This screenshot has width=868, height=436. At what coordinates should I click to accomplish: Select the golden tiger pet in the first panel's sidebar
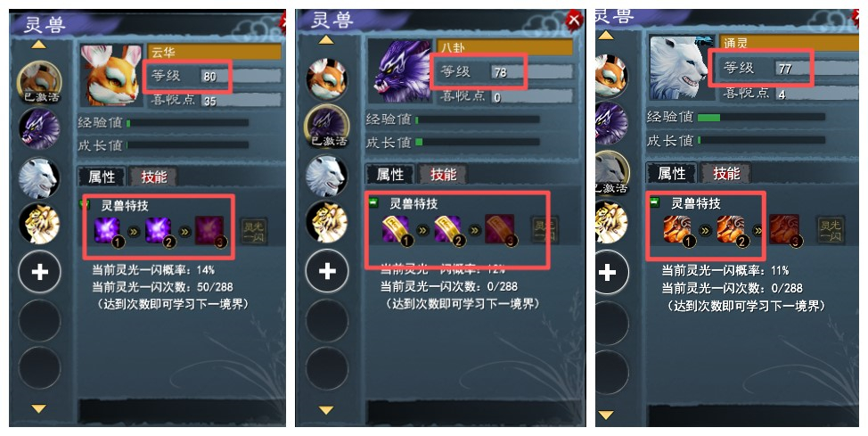pos(39,224)
